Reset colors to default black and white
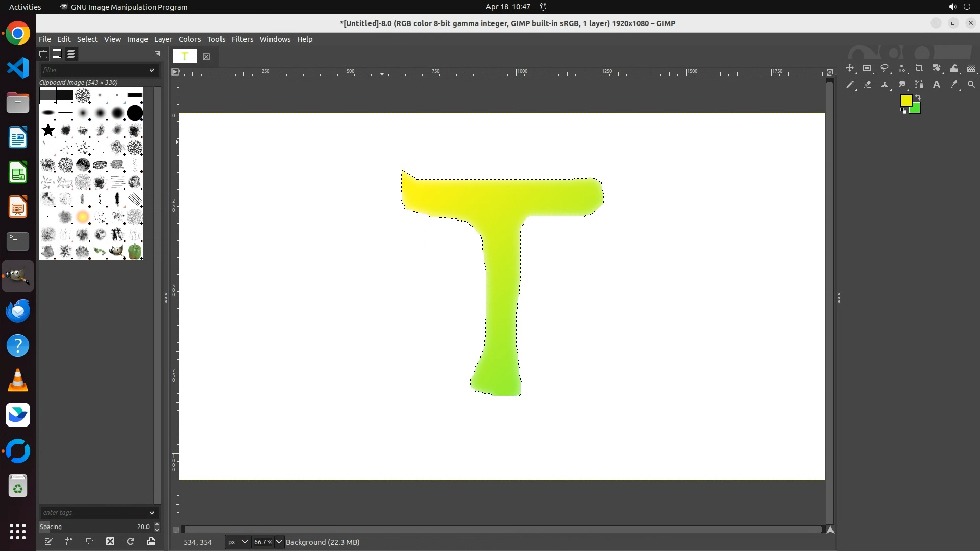Screen dimensions: 980x551 pos(903,111)
